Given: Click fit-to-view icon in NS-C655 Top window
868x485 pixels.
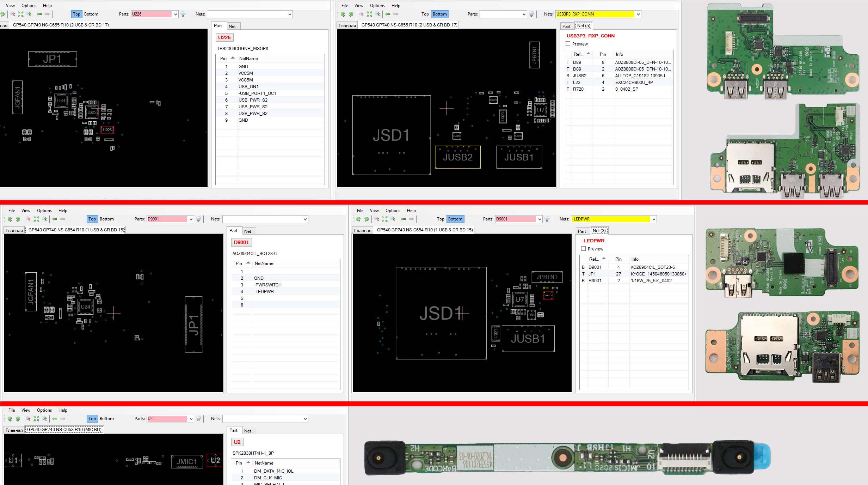Looking at the screenshot, I should [21, 14].
